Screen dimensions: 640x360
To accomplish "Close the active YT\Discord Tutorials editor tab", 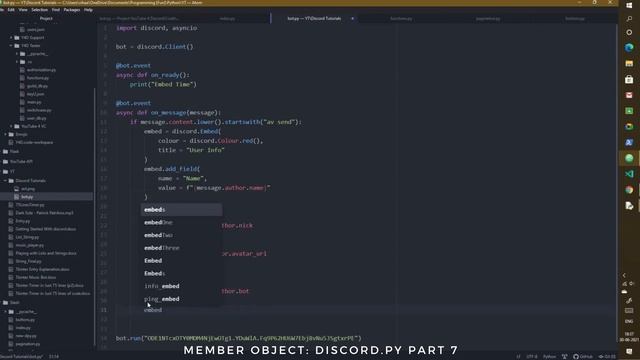I will pos(352,18).
